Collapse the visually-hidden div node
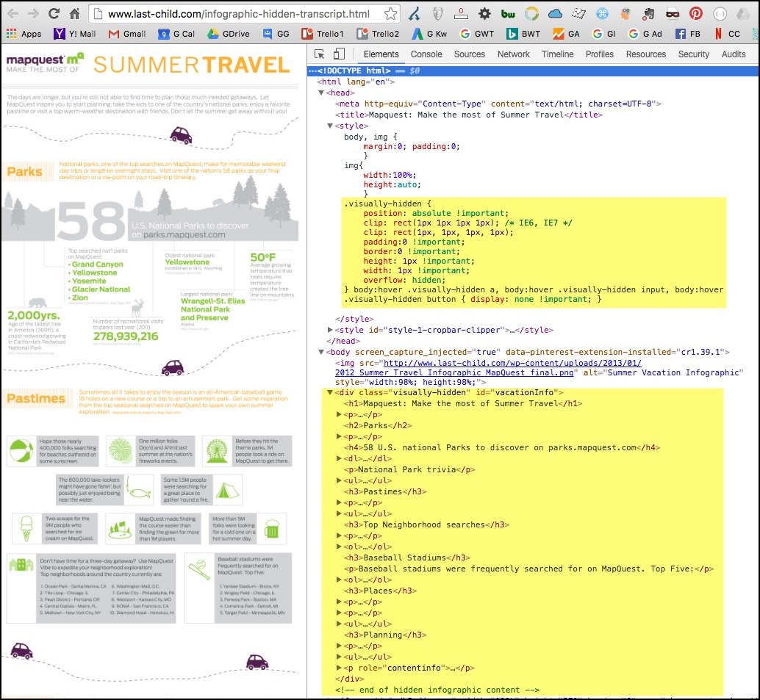Image resolution: width=760 pixels, height=700 pixels. point(329,392)
